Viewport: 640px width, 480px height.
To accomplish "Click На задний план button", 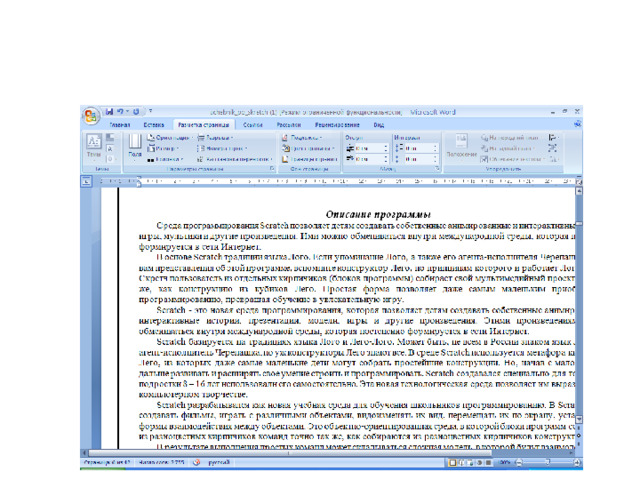I will pos(507,149).
